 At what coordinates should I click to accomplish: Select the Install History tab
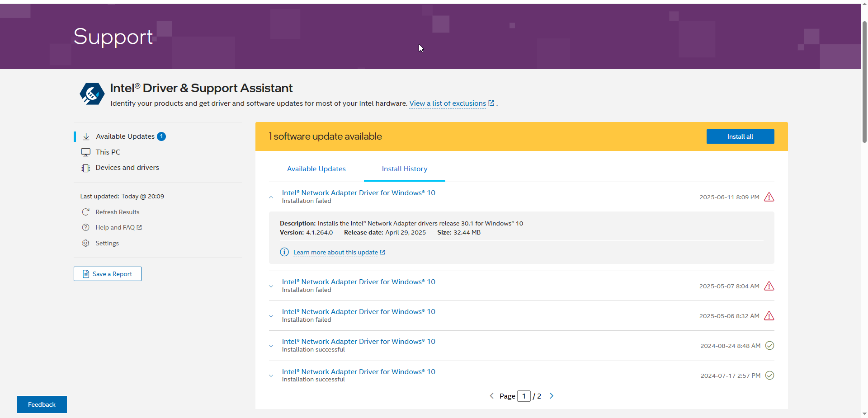(x=404, y=169)
